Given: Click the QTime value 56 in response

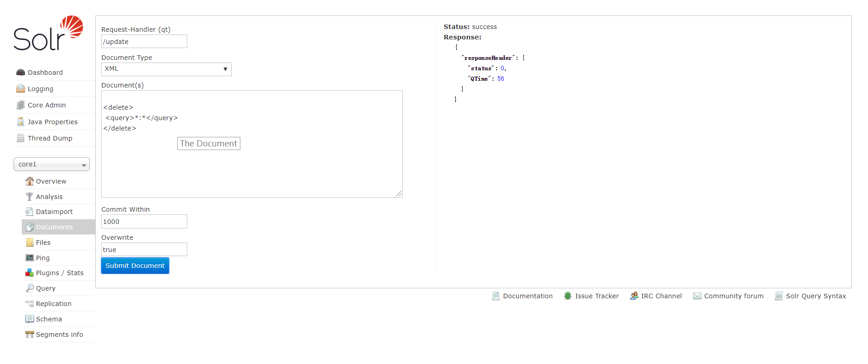Looking at the screenshot, I should click(x=501, y=78).
